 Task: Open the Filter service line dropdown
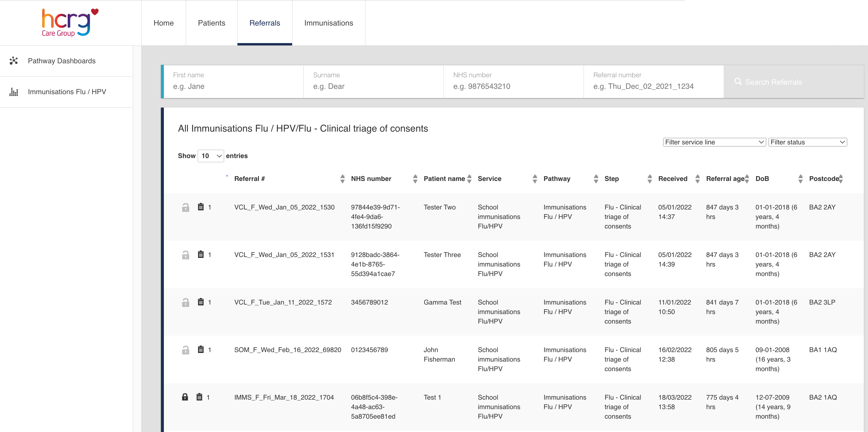point(714,142)
